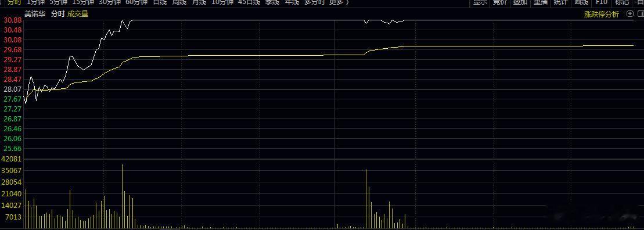Open the 涨跌停分析 limit analysis link
The height and width of the screenshot is (230, 644).
[602, 14]
